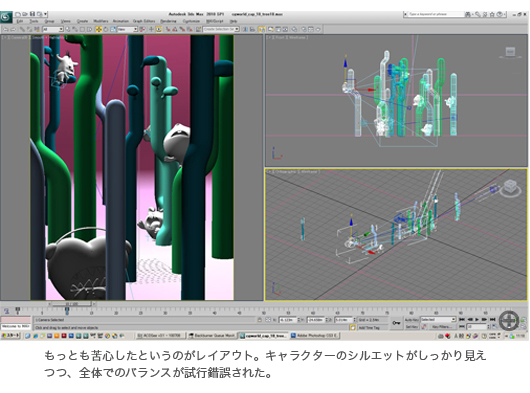Open the Tools menu
The width and height of the screenshot is (530, 393).
[34, 21]
